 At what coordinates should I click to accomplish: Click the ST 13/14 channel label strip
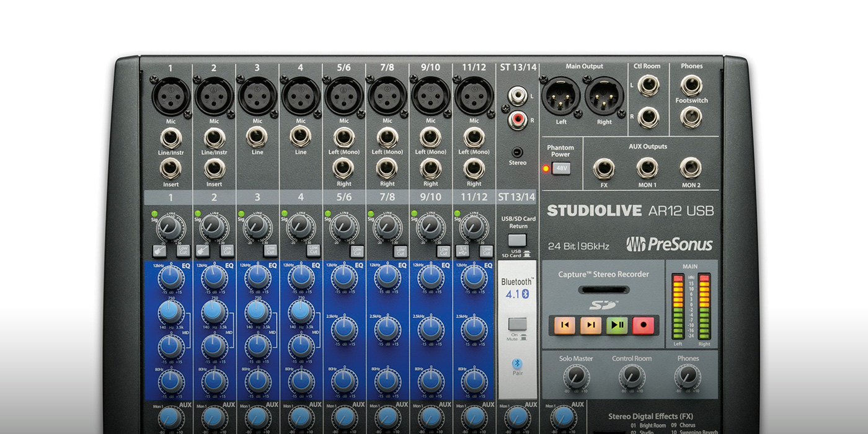tap(518, 197)
